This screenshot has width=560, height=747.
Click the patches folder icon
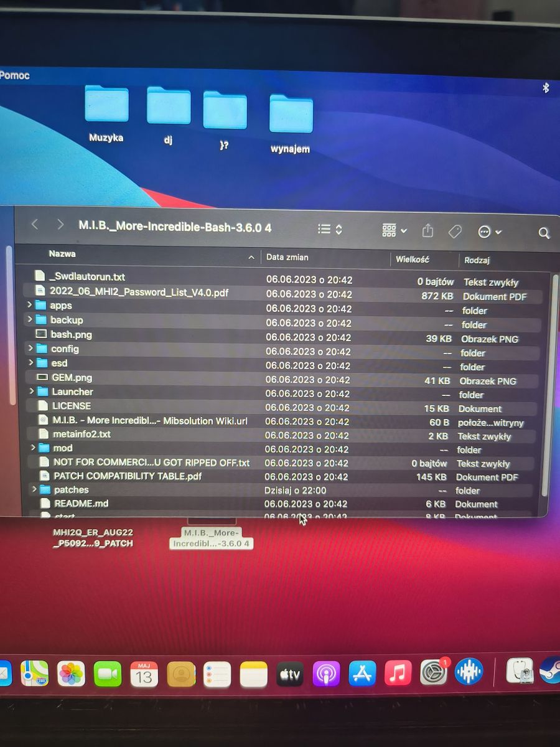pyautogui.click(x=45, y=489)
